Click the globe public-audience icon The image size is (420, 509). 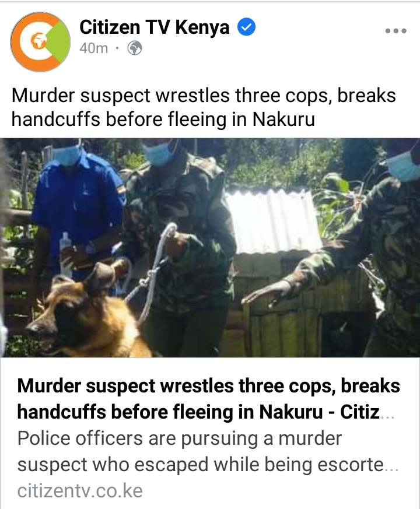(135, 48)
